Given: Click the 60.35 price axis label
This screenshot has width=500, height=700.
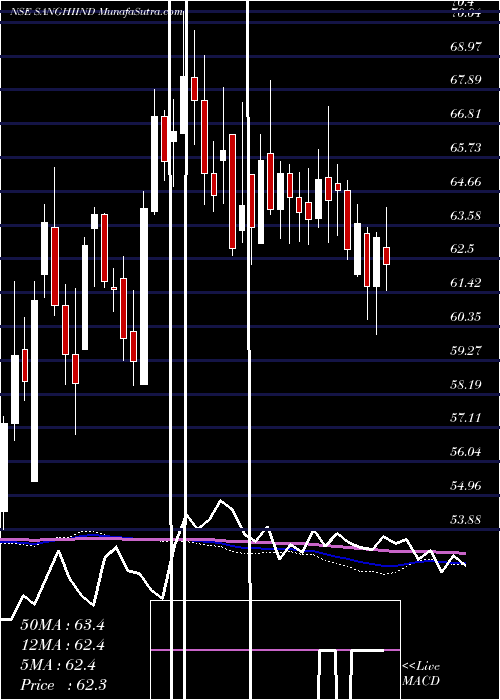Looking at the screenshot, I should (x=466, y=317).
